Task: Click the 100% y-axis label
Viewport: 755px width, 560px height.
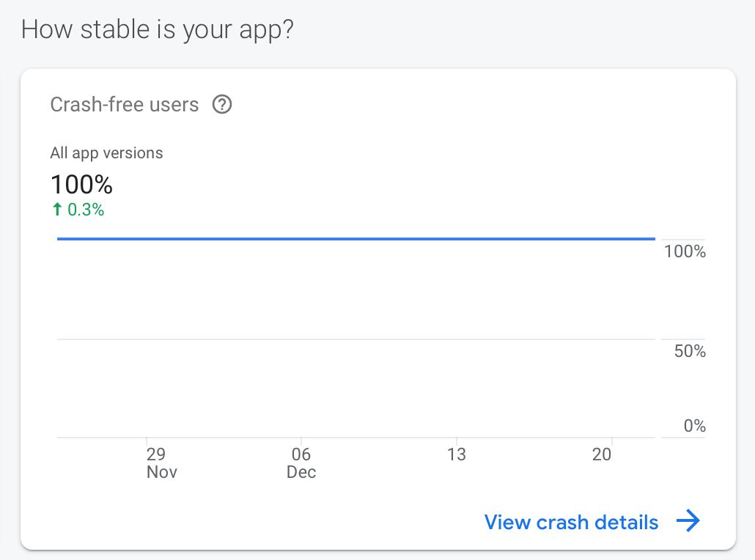Action: pos(685,252)
